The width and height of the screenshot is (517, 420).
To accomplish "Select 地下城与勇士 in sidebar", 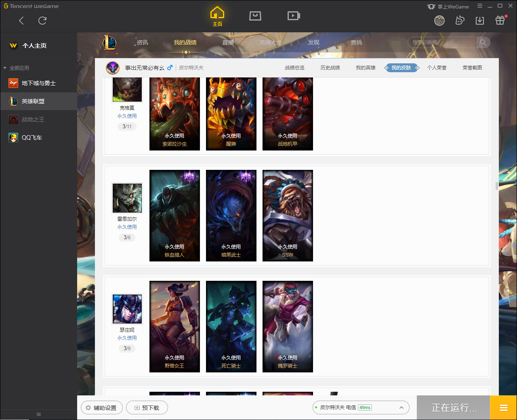I will point(39,83).
